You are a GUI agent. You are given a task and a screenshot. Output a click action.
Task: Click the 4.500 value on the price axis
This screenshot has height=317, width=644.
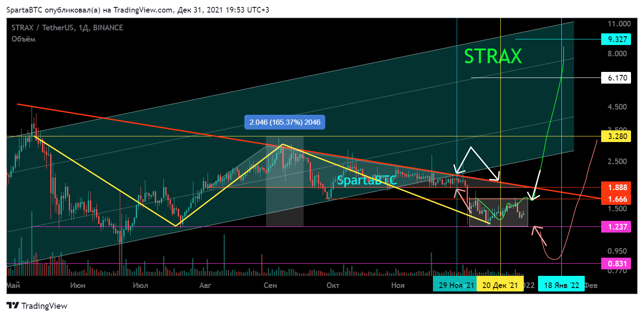pos(617,107)
